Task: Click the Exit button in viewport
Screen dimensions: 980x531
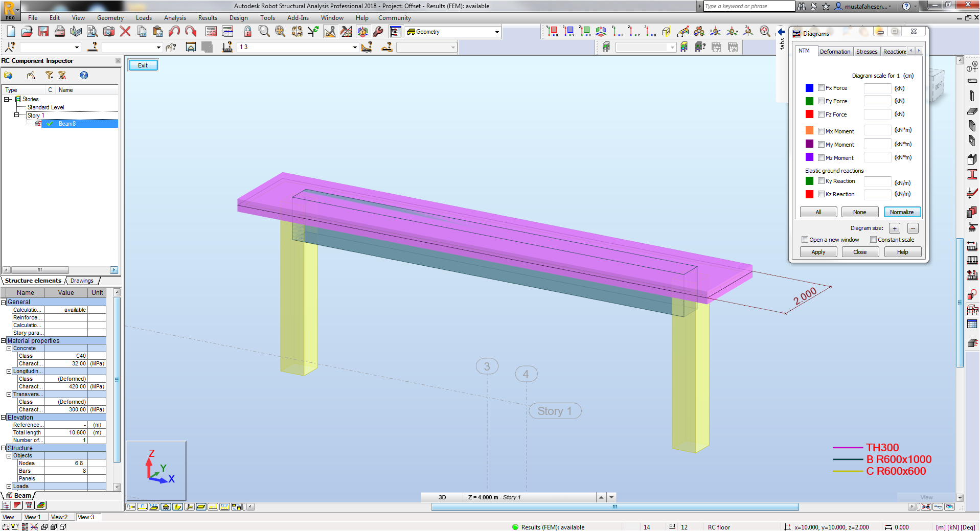Action: 143,65
